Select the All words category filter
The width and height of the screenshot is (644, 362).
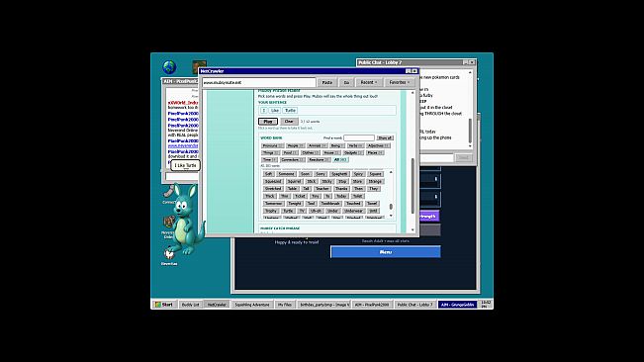pyautogui.click(x=340, y=159)
